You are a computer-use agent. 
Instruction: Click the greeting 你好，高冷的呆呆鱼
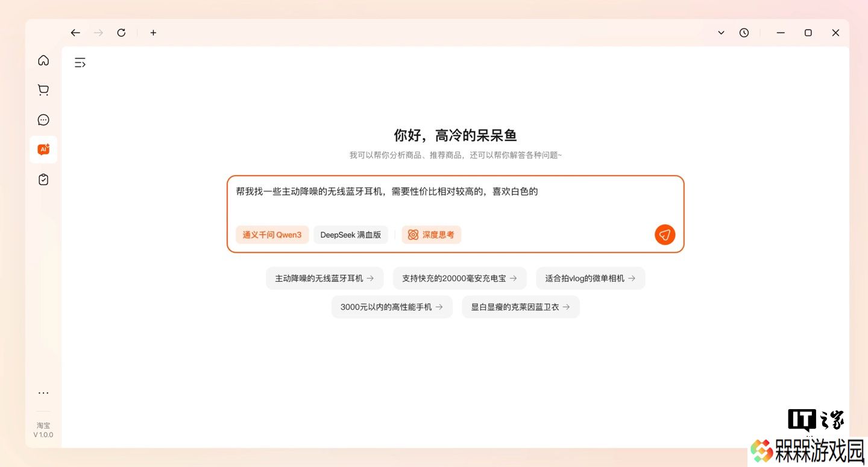click(456, 135)
